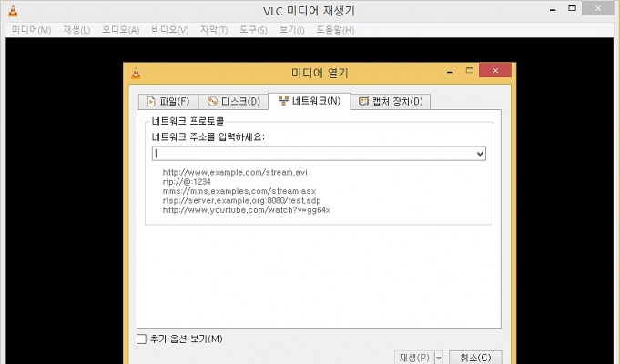Minimize the VLC 미디어 재생기 window
Image resolution: width=620 pixels, height=364 pixels.
(x=553, y=9)
